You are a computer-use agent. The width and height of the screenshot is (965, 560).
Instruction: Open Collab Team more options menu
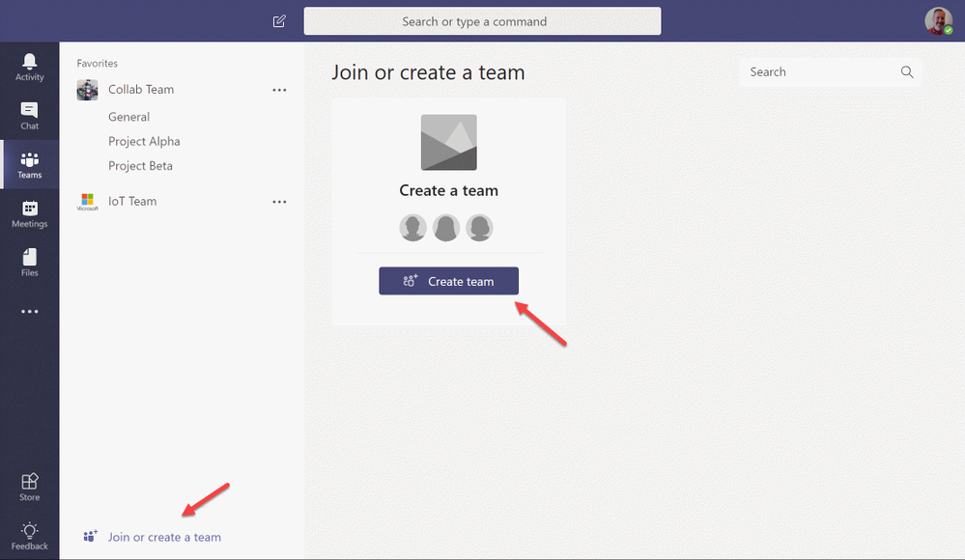pos(279,90)
